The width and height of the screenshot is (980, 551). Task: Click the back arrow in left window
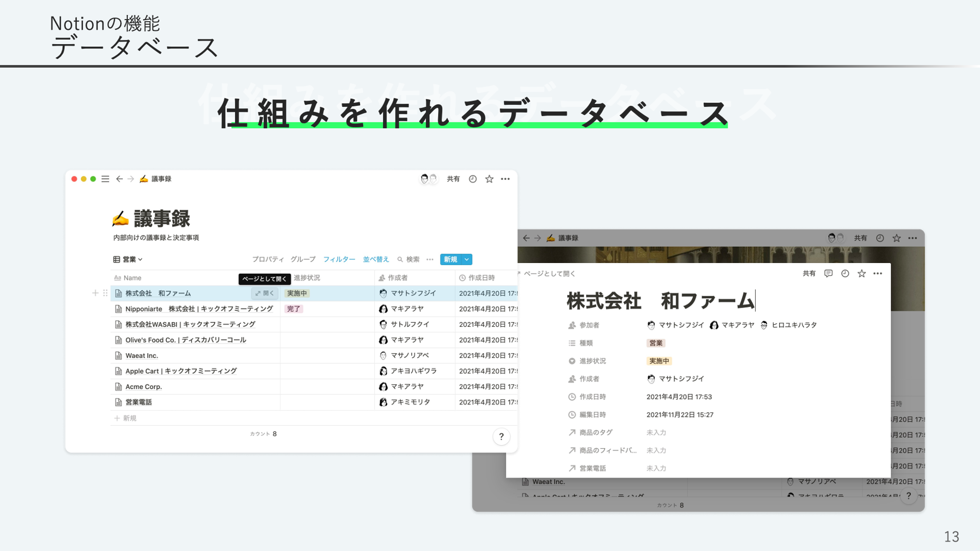(x=119, y=179)
